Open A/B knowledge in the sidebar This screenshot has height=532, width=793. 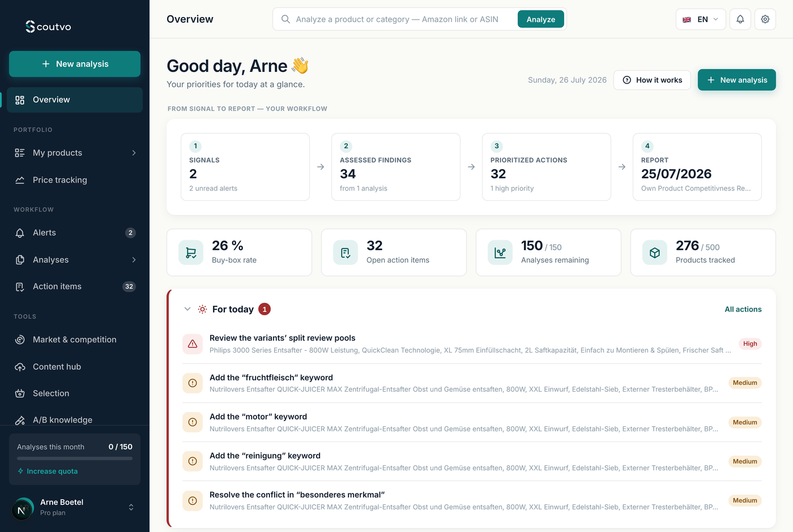[75, 419]
